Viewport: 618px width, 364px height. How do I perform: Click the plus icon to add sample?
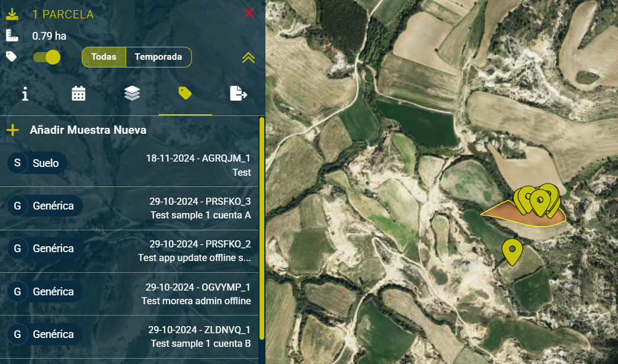(12, 130)
